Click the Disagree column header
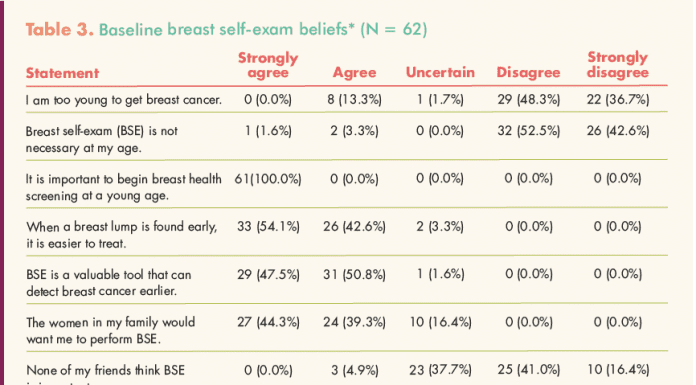 (x=528, y=72)
